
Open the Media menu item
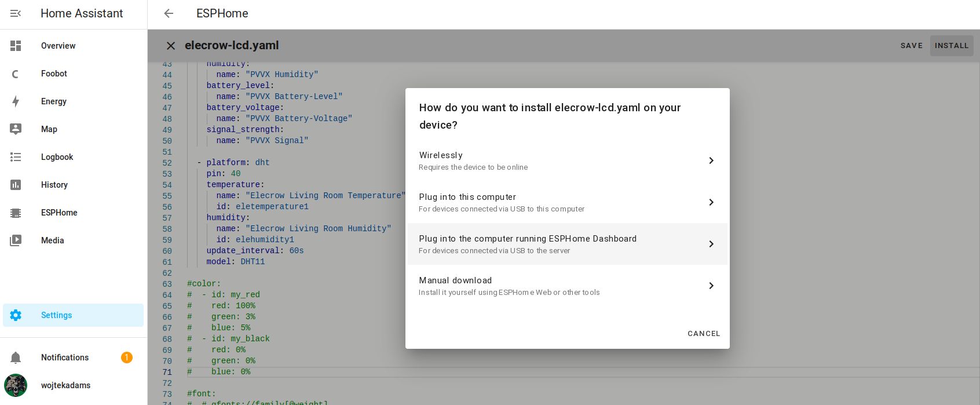tap(74, 240)
